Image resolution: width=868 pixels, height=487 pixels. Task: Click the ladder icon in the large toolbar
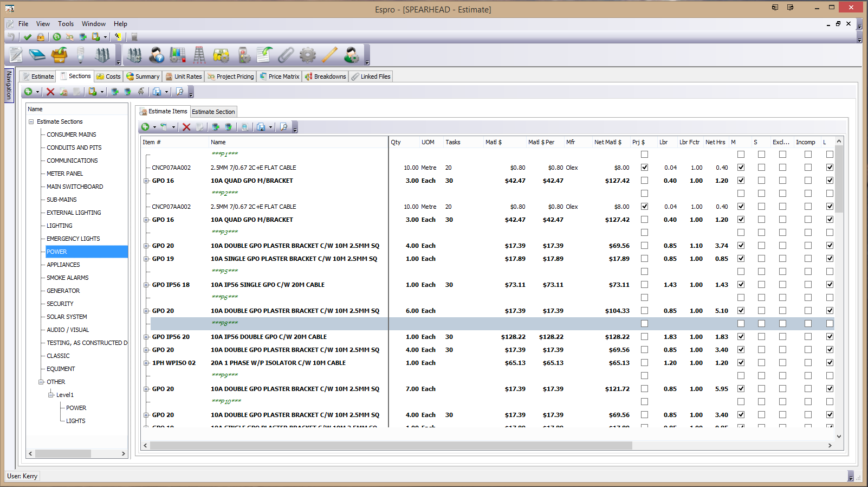point(199,55)
